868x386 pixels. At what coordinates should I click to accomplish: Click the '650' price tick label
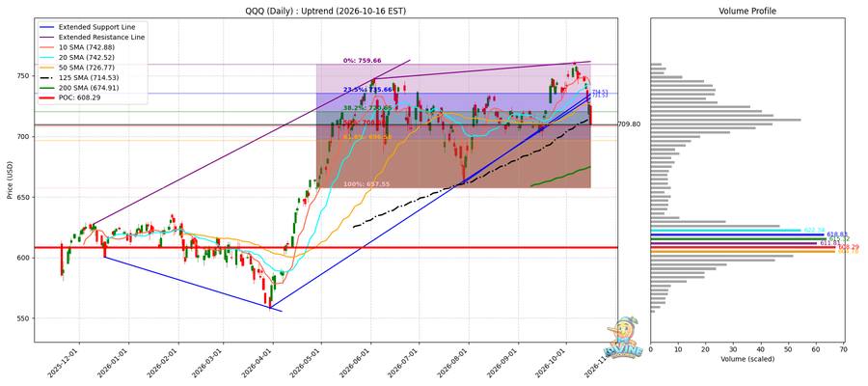pos(25,198)
